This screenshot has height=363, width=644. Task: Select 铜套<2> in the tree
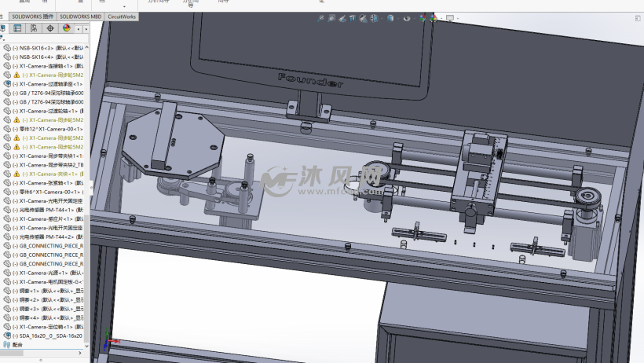click(x=48, y=299)
